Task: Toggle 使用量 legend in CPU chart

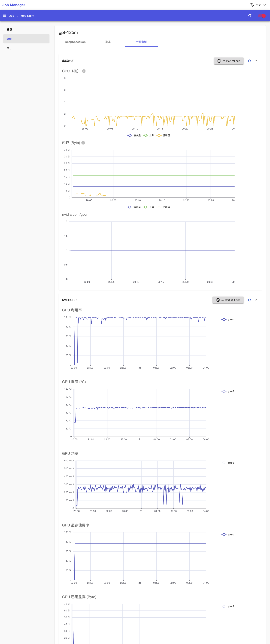Action: point(163,135)
